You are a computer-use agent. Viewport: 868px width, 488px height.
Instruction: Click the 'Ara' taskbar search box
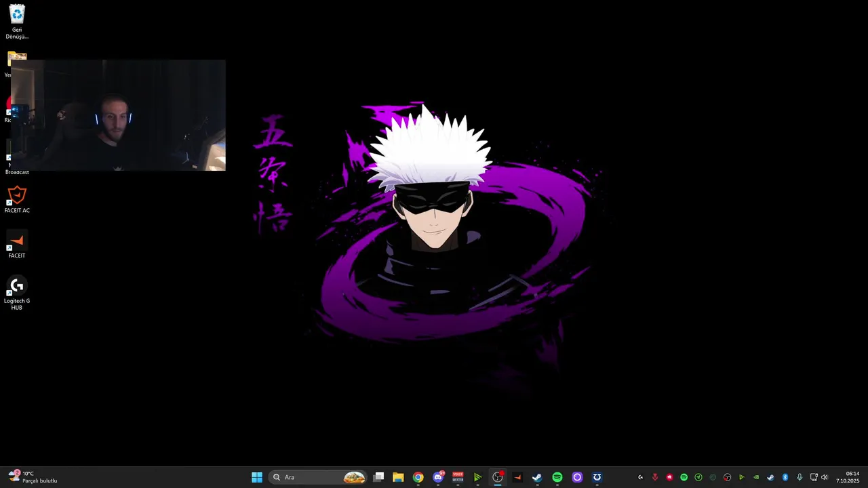click(x=318, y=477)
